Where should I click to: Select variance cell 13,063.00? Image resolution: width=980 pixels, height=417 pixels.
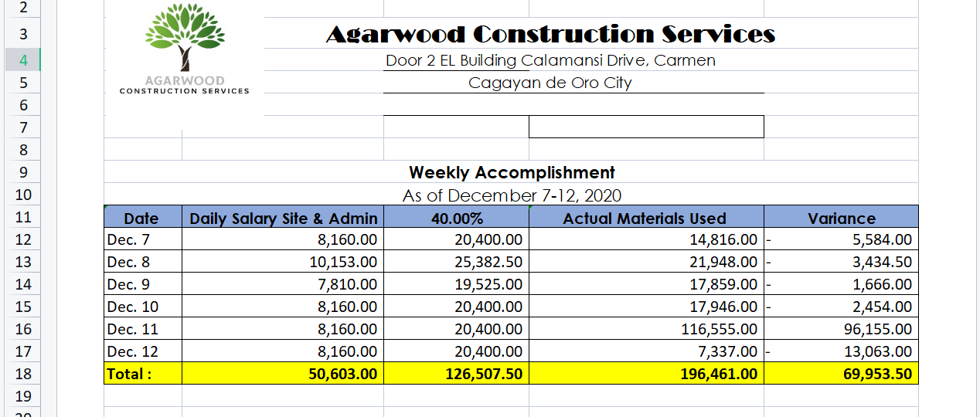[x=841, y=351]
